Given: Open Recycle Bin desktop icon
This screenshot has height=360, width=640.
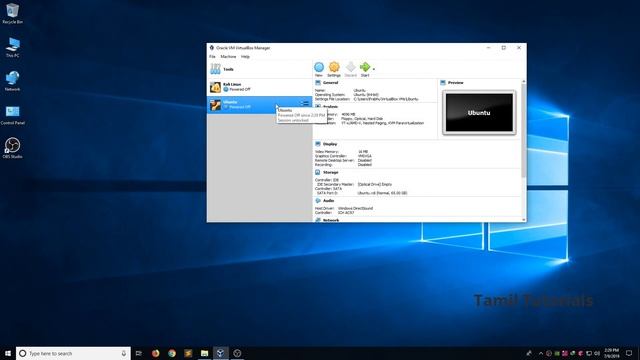Looking at the screenshot, I should [x=12, y=13].
